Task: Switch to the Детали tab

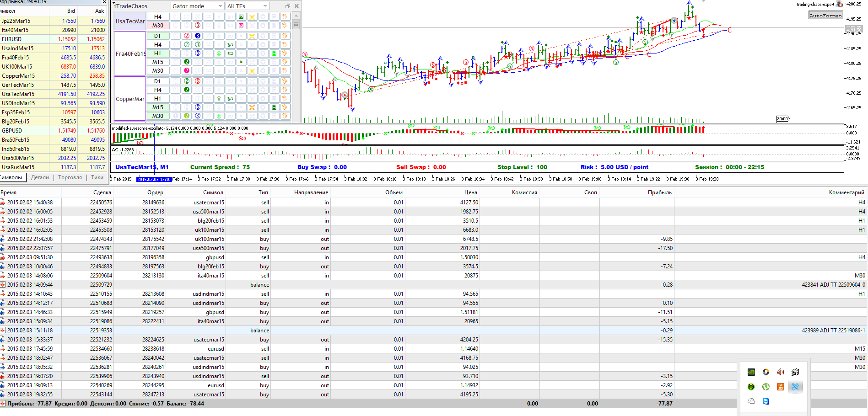Action: pyautogui.click(x=40, y=177)
